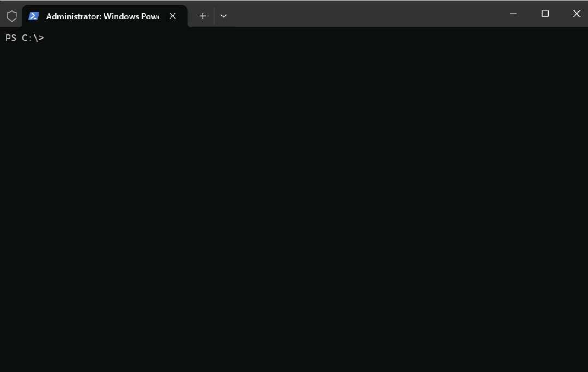The image size is (588, 372).
Task: Expand the new tab profile dropdown
Action: pos(223,16)
